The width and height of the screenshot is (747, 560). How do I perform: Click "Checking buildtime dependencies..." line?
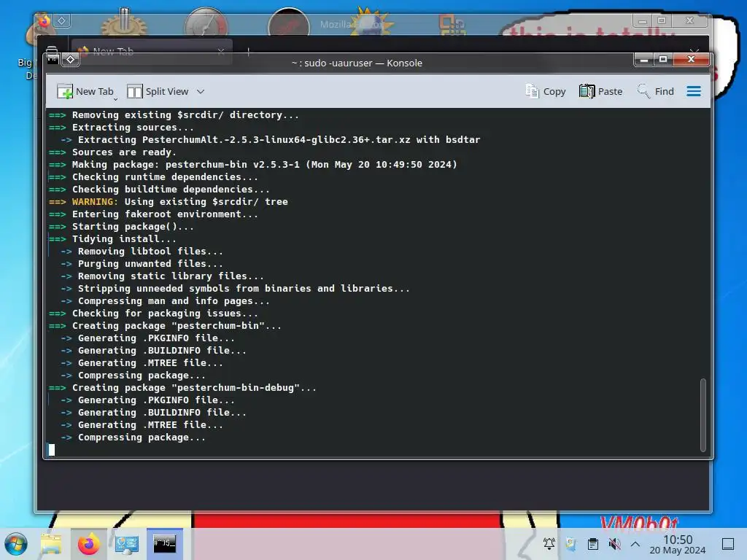click(159, 190)
